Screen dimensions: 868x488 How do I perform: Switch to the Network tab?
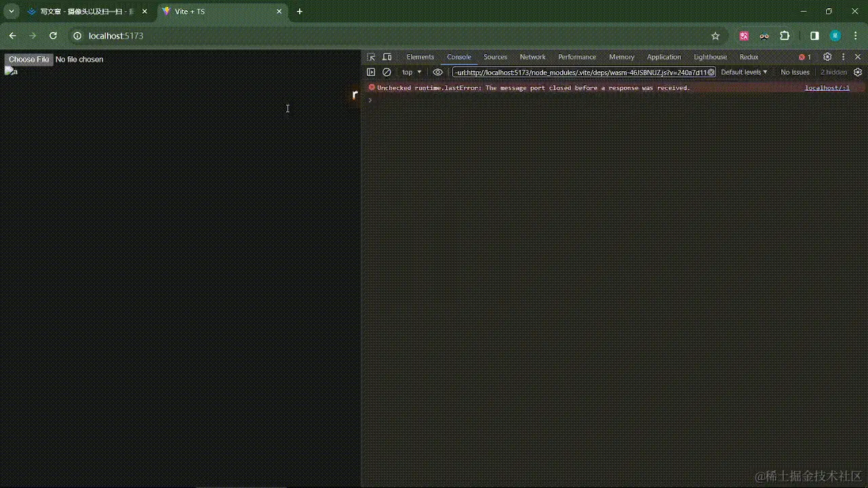pyautogui.click(x=532, y=57)
